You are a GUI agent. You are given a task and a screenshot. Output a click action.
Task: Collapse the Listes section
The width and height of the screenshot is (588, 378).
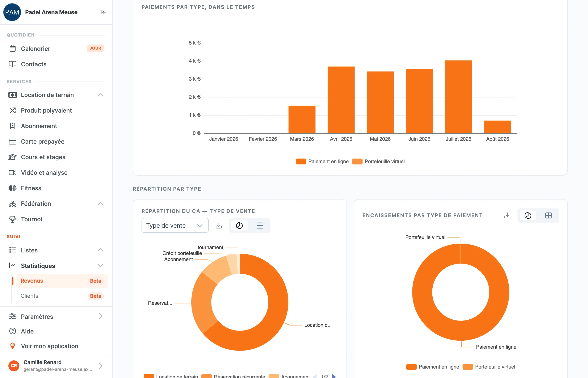point(100,250)
